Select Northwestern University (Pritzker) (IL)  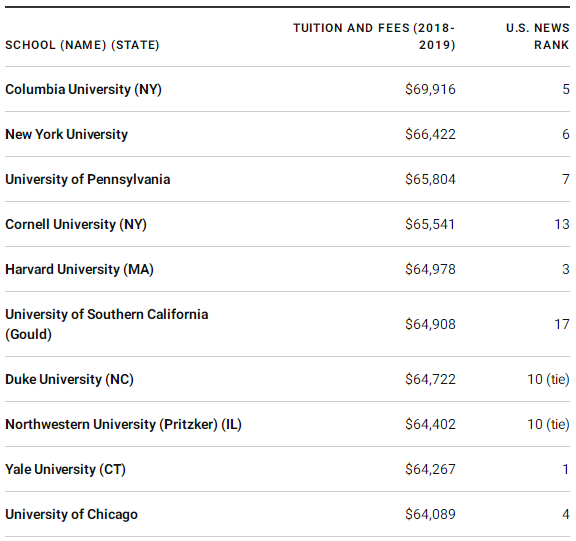[123, 424]
